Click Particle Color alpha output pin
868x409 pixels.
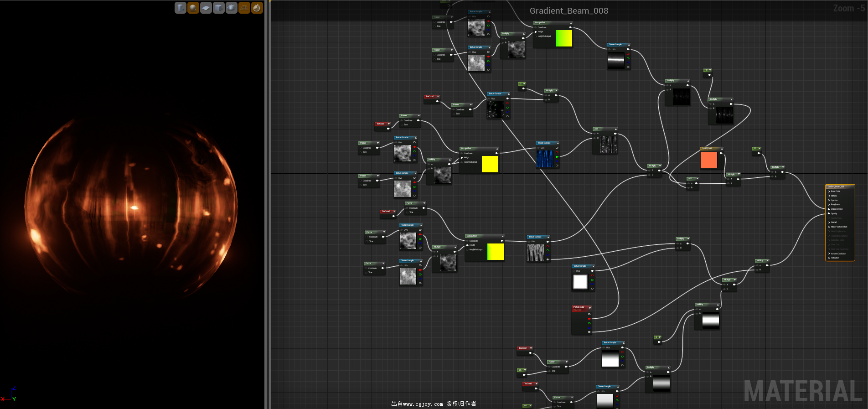(589, 332)
